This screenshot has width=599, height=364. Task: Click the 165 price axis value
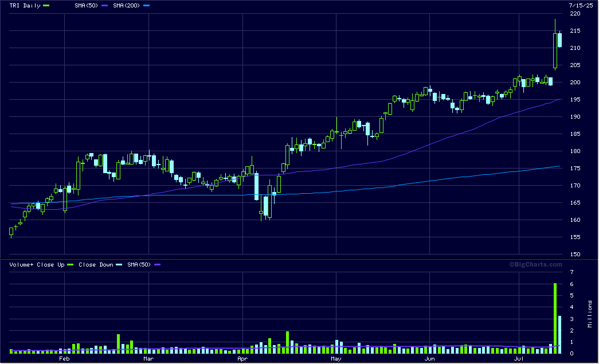575,203
